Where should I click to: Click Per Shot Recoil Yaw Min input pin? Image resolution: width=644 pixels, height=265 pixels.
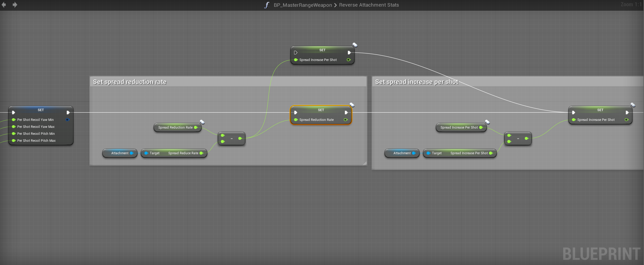coord(14,120)
